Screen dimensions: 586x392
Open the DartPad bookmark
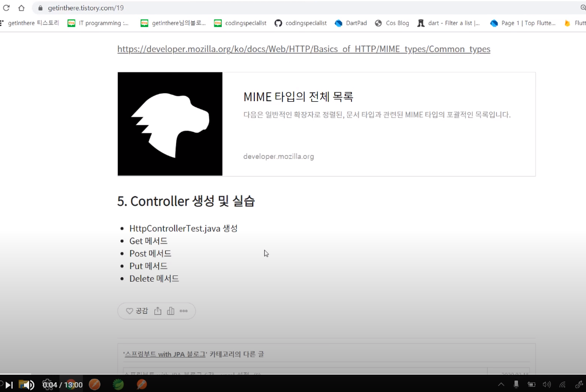(351, 23)
